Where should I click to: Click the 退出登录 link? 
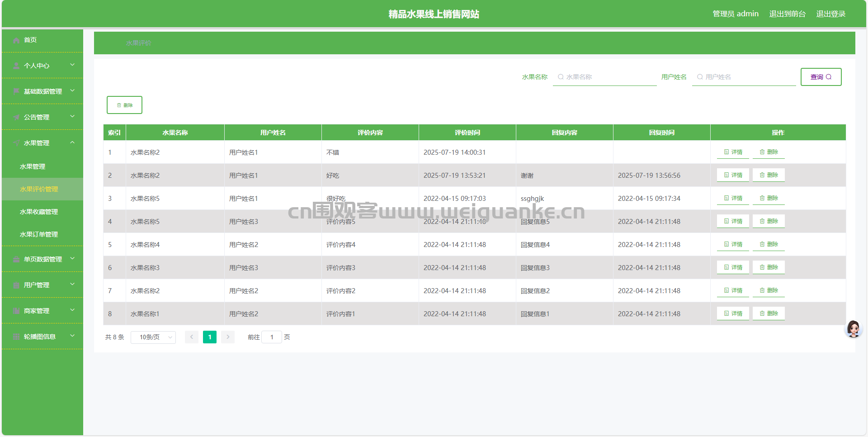[830, 14]
